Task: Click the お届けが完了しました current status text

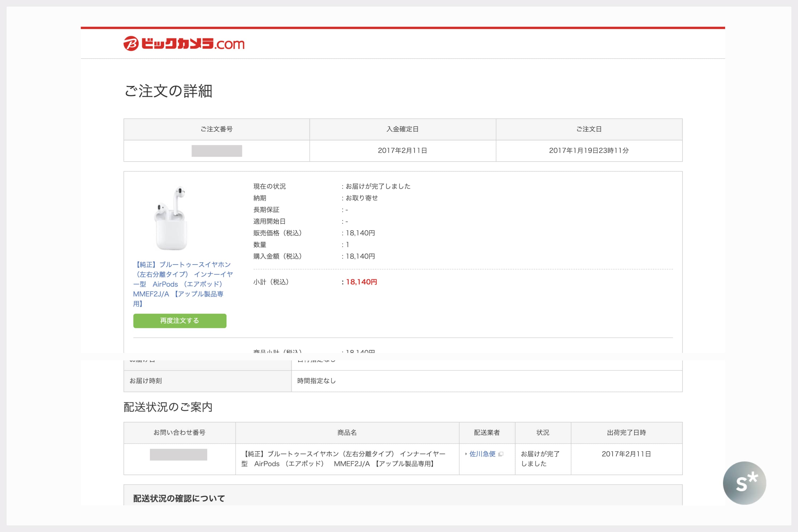Action: (378, 186)
